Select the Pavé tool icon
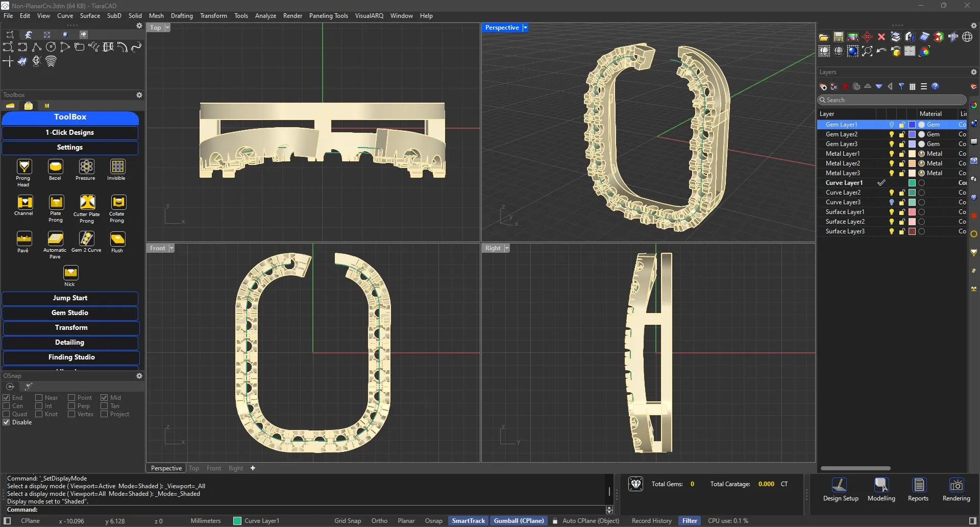 coord(23,239)
